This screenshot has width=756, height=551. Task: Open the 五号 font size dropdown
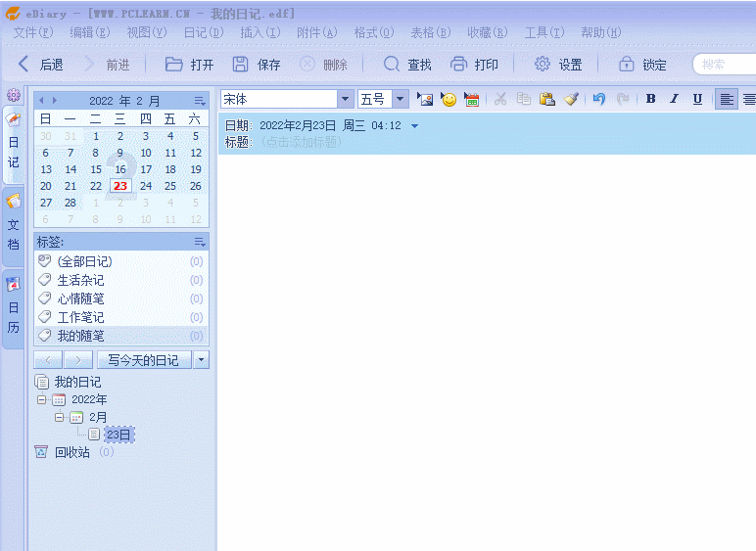tap(402, 99)
